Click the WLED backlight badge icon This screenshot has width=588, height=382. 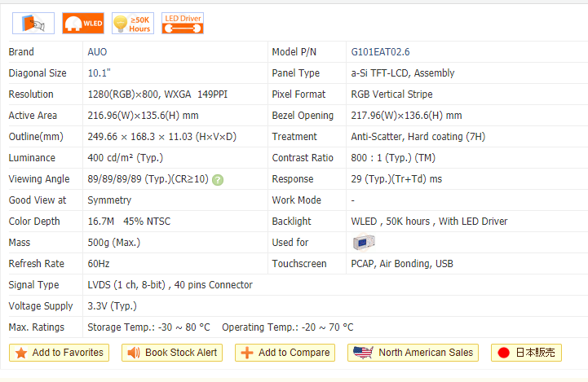[83, 23]
